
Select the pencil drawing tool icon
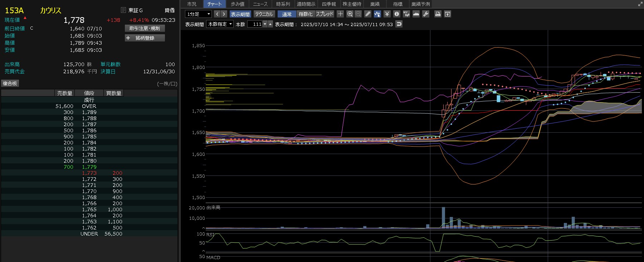click(x=368, y=14)
